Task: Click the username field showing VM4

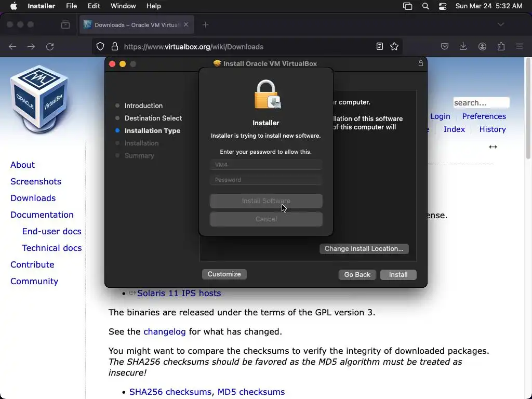Action: coord(266,165)
